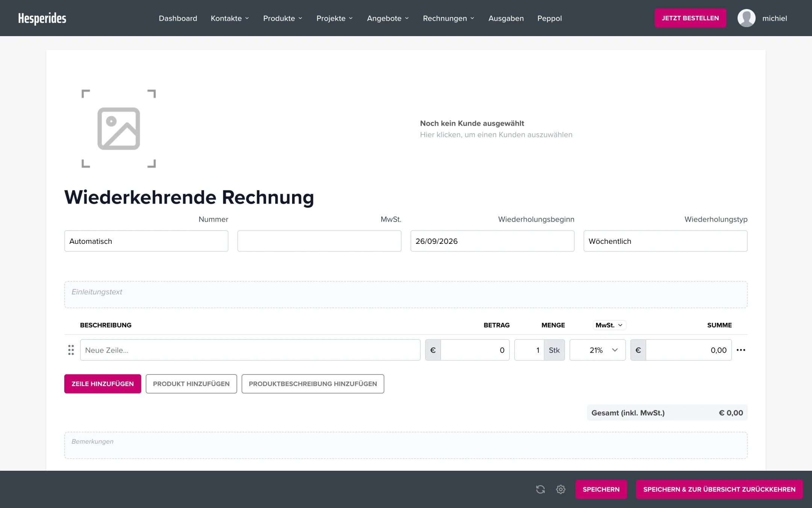This screenshot has width=812, height=508.
Task: Click the logo image placeholder icon
Action: (118, 129)
